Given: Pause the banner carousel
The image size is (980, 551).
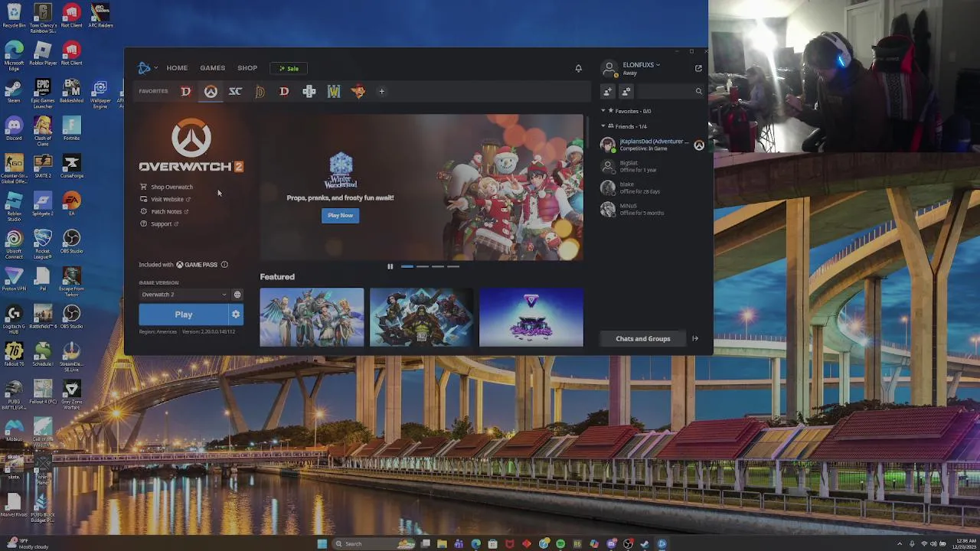Looking at the screenshot, I should (x=390, y=266).
